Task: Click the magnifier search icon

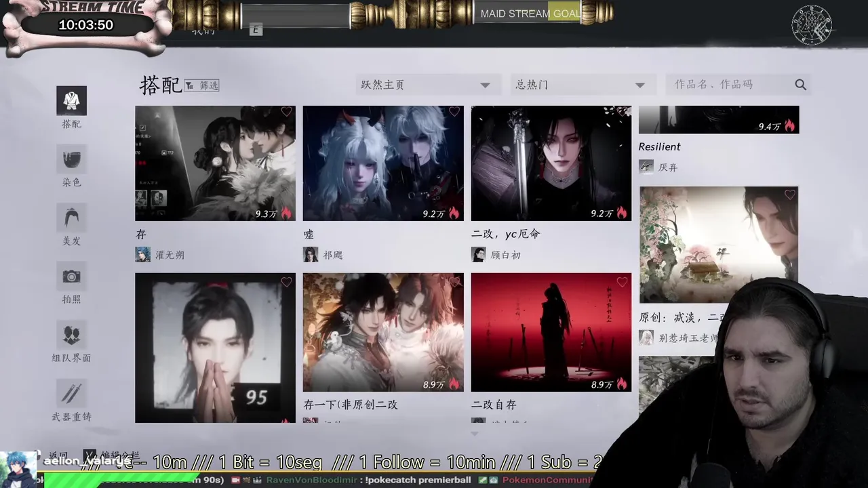Action: tap(801, 85)
